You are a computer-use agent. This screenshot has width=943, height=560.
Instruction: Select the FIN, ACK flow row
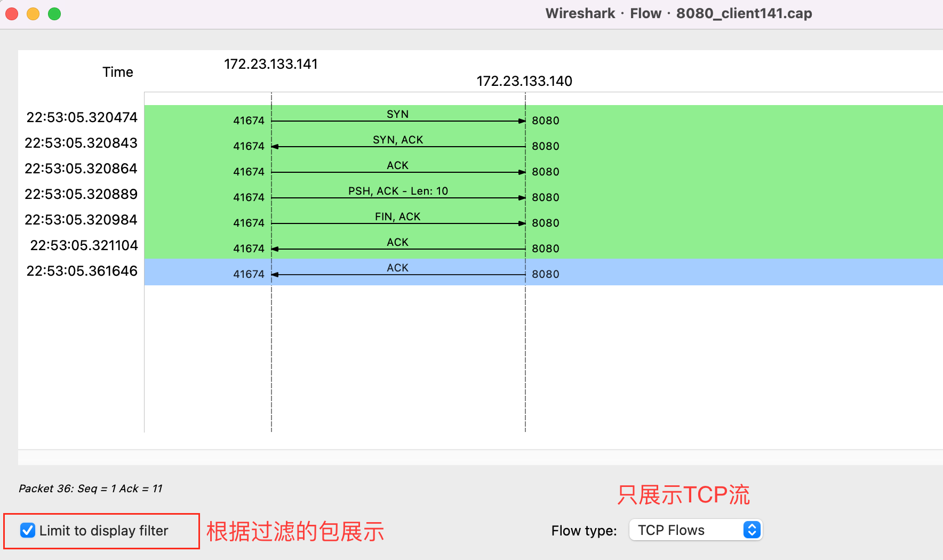(544, 220)
